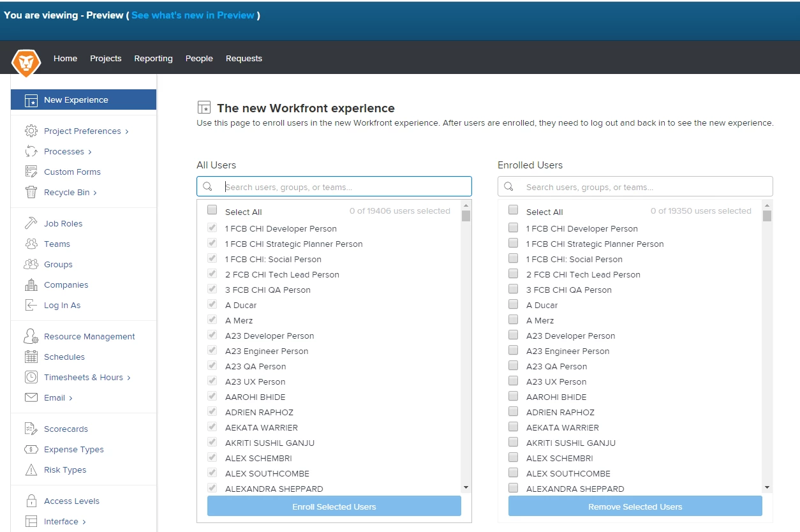Click search magnifier icon in All Users
This screenshot has height=532, width=800.
(x=207, y=187)
